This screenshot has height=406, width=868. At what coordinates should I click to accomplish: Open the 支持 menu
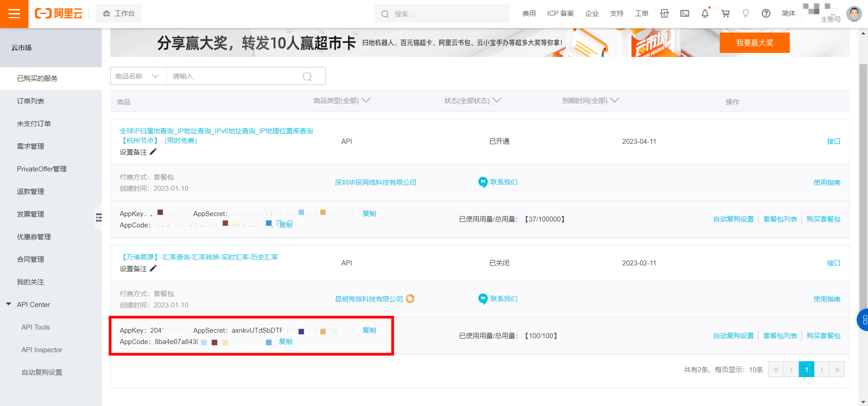click(x=617, y=14)
